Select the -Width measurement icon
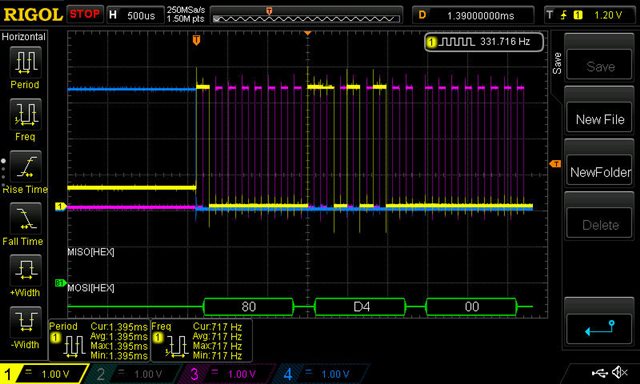Viewport: 640px width, 384px height. [x=25, y=322]
